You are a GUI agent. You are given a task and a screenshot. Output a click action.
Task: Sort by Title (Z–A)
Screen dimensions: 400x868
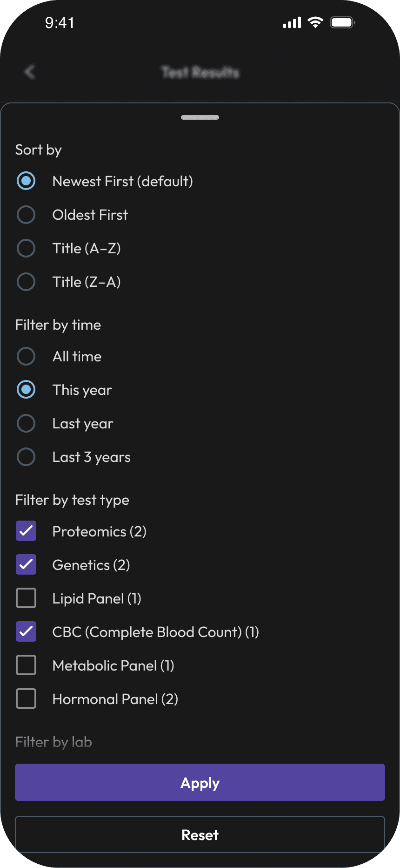26,282
